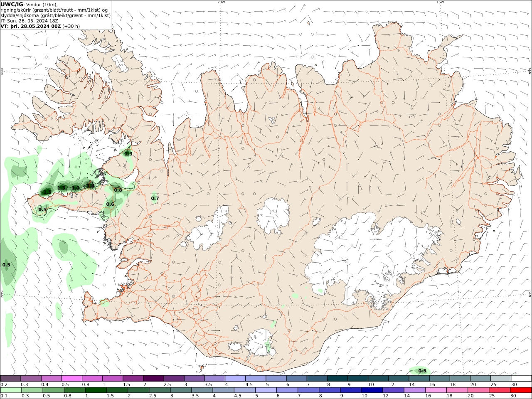Click the top-row grey-teal swatch labeled 14

click(x=419, y=378)
